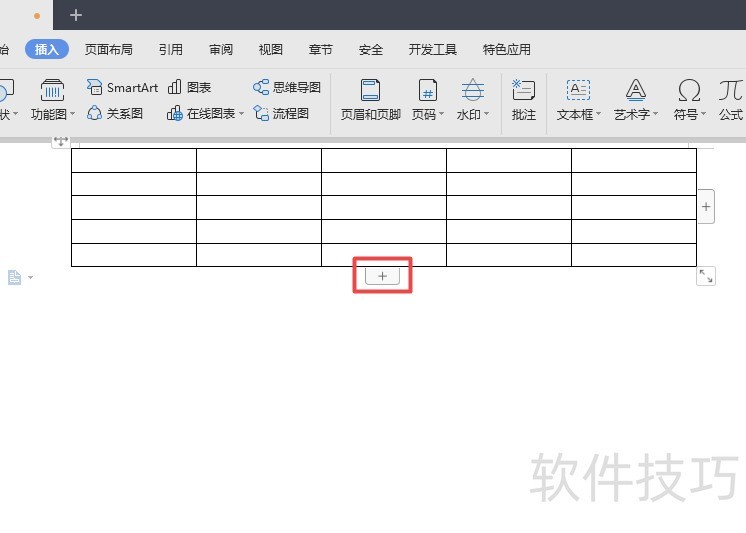
Task: Switch to the 视图 tab
Action: click(x=271, y=49)
